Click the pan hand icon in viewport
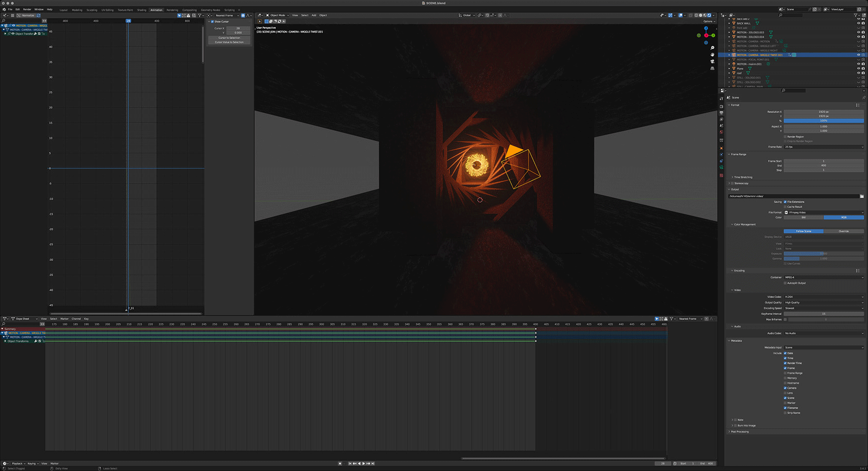 [712, 54]
